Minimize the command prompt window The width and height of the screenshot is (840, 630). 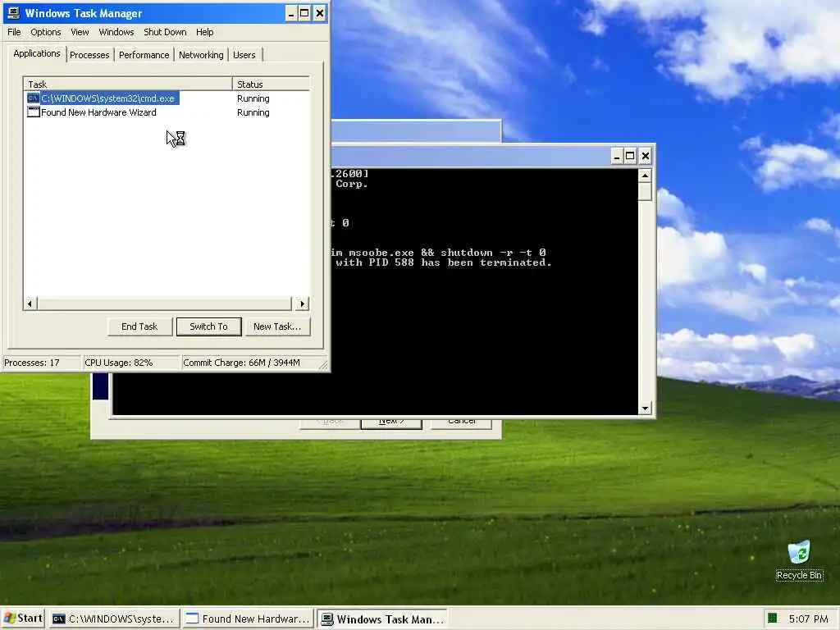pyautogui.click(x=617, y=157)
